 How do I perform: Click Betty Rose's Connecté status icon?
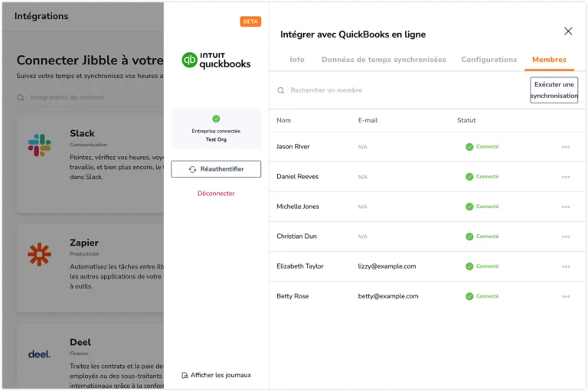tap(469, 296)
